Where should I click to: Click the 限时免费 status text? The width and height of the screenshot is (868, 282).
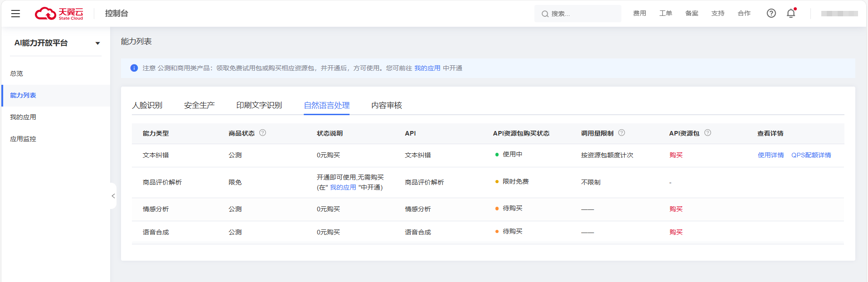tap(515, 181)
